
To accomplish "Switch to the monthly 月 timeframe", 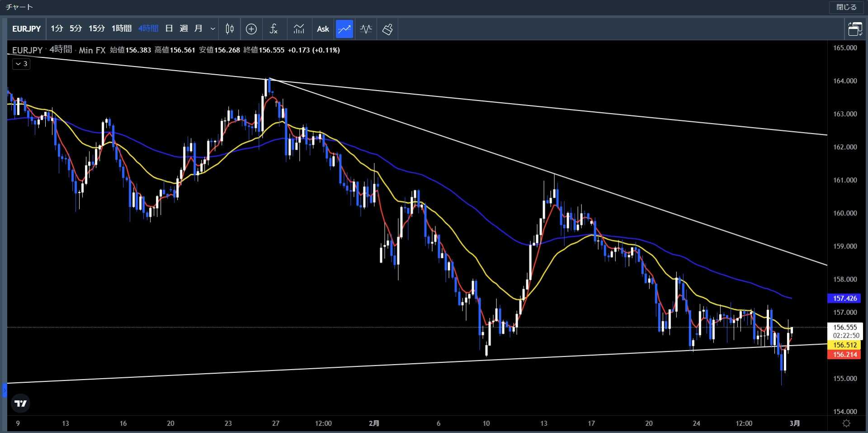I will point(198,29).
